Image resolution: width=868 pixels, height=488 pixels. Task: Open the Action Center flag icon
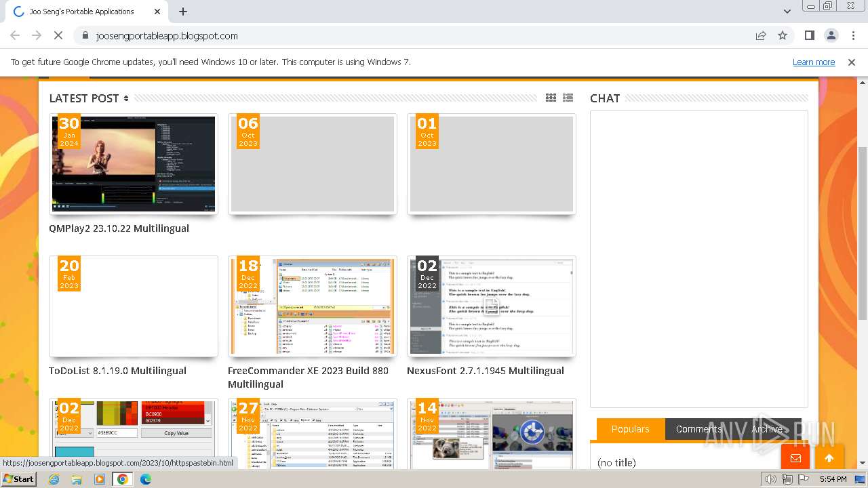(804, 479)
